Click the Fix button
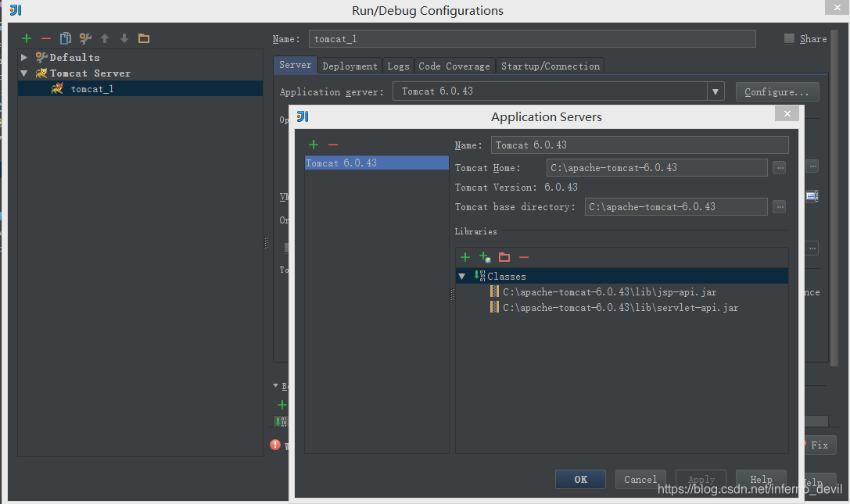 tap(819, 445)
